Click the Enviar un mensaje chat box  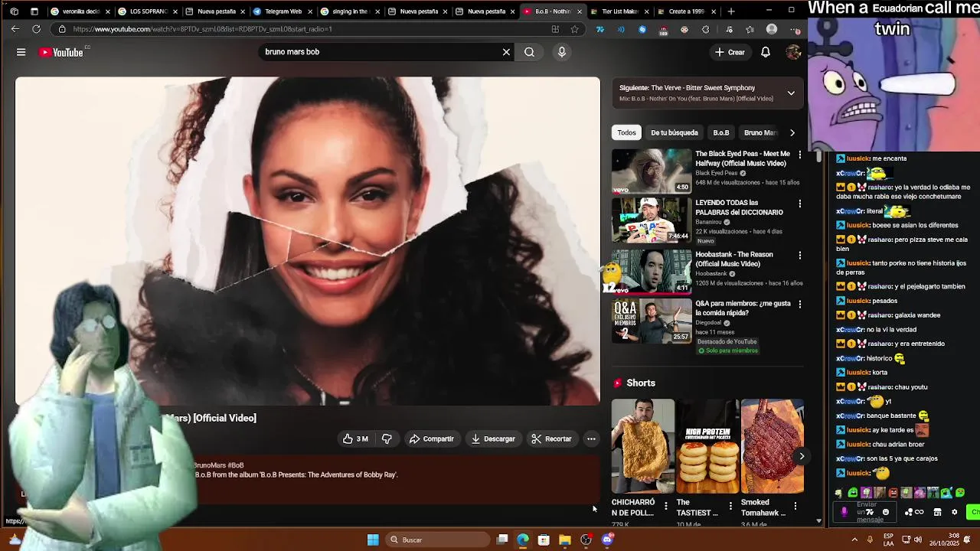coord(866,512)
